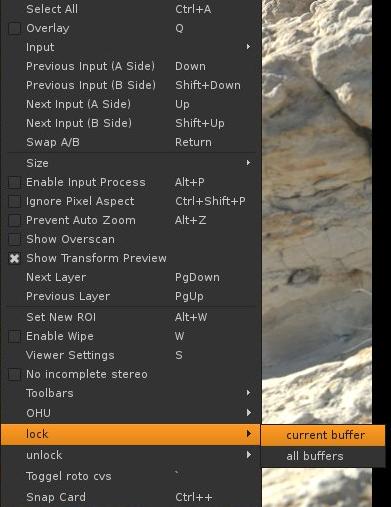Click Swap A/B menu entry
The width and height of the screenshot is (391, 507).
[130, 142]
